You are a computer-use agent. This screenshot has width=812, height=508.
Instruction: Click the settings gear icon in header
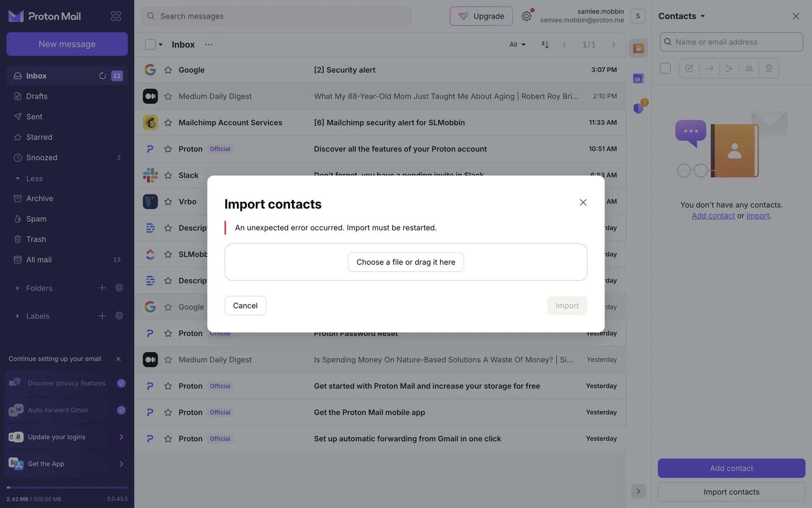pyautogui.click(x=526, y=16)
